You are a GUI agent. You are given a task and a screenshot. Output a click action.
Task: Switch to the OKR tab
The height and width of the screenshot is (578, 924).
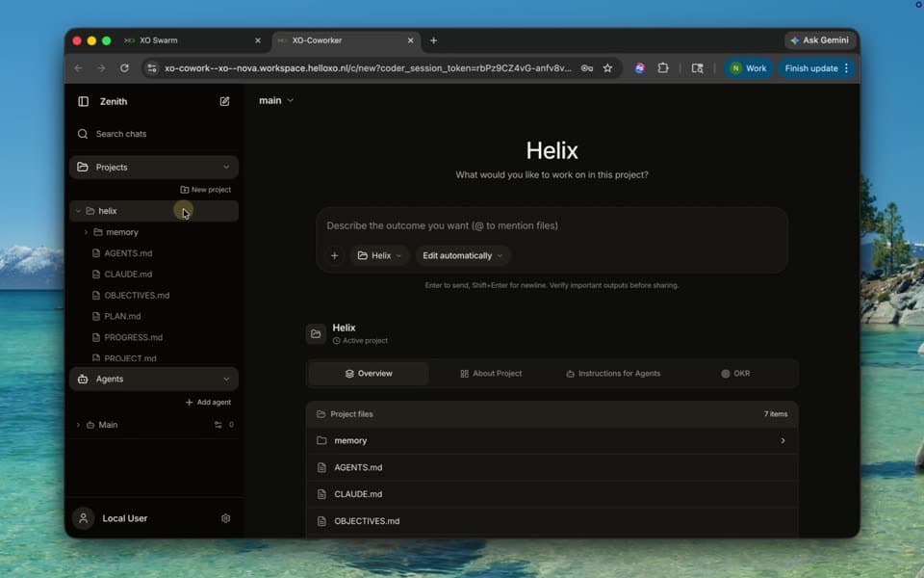click(x=735, y=374)
